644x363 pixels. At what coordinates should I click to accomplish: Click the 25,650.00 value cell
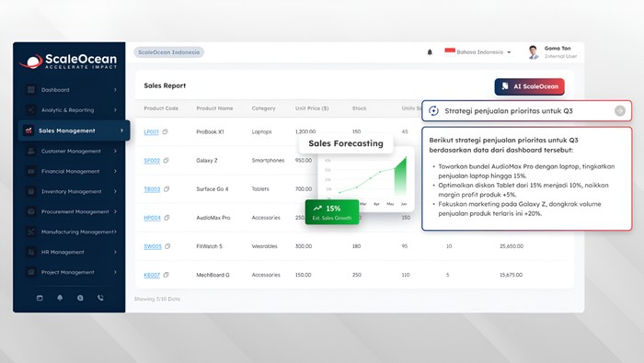click(x=512, y=246)
